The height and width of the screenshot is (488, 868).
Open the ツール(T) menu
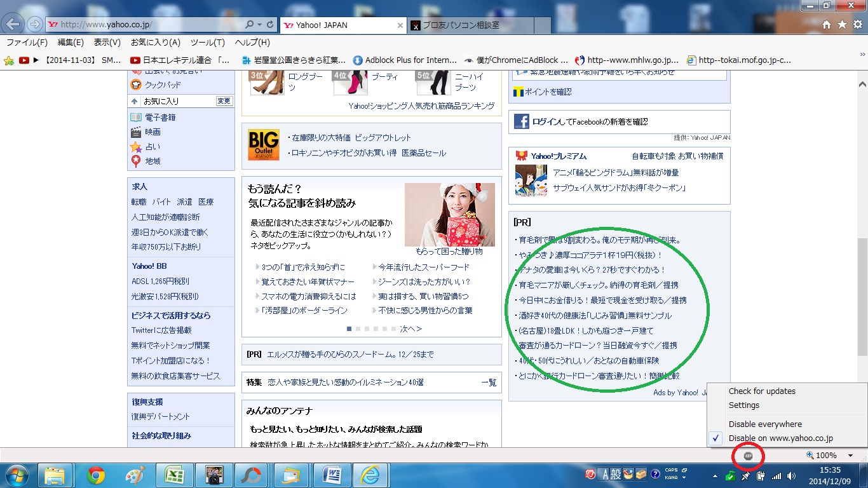(x=208, y=43)
